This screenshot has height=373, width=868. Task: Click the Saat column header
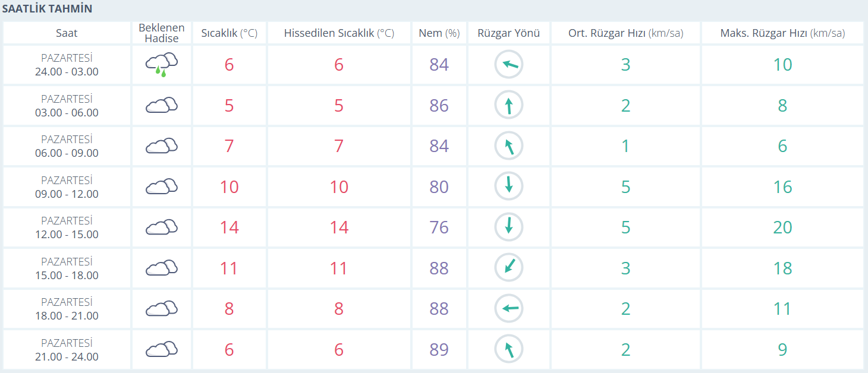tap(67, 33)
